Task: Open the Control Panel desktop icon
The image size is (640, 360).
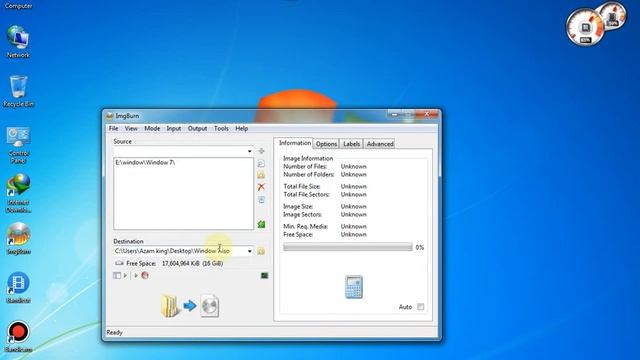Action: click(x=18, y=145)
